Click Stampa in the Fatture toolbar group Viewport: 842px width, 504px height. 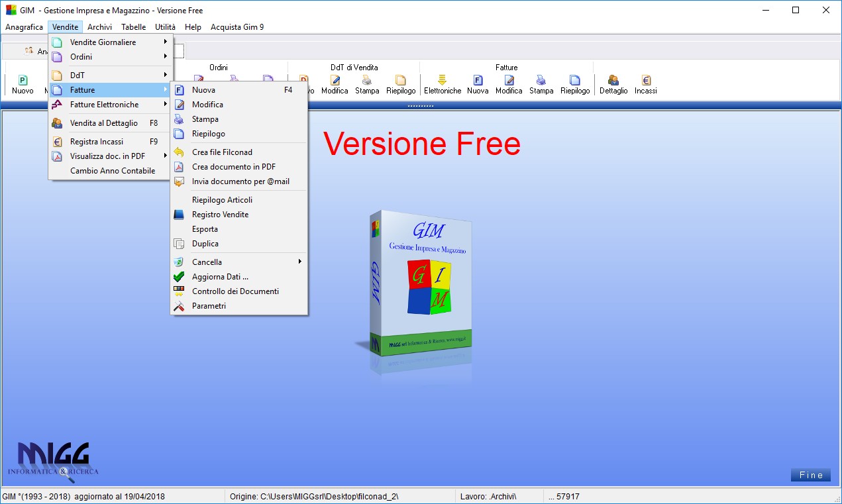pyautogui.click(x=541, y=85)
